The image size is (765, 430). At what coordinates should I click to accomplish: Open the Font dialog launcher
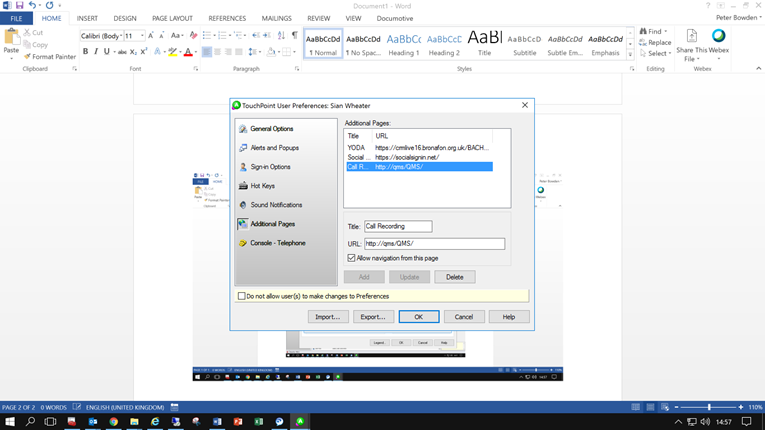196,69
